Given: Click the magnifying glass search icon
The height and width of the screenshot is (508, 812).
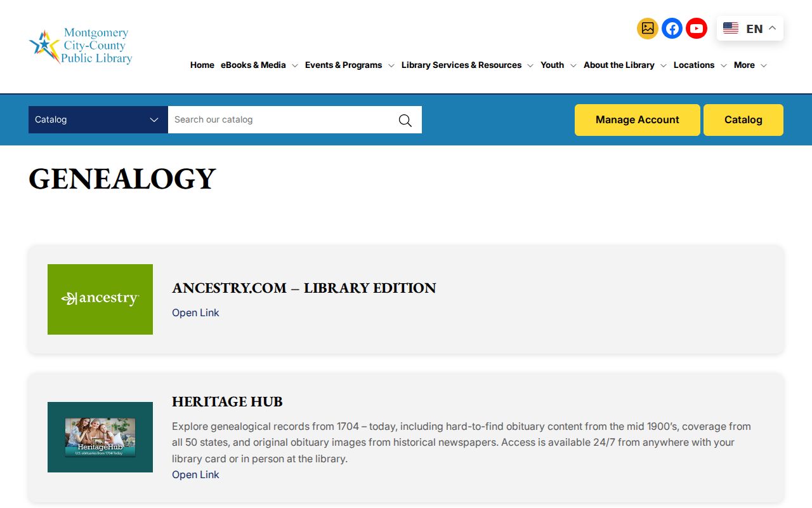Looking at the screenshot, I should click(405, 120).
